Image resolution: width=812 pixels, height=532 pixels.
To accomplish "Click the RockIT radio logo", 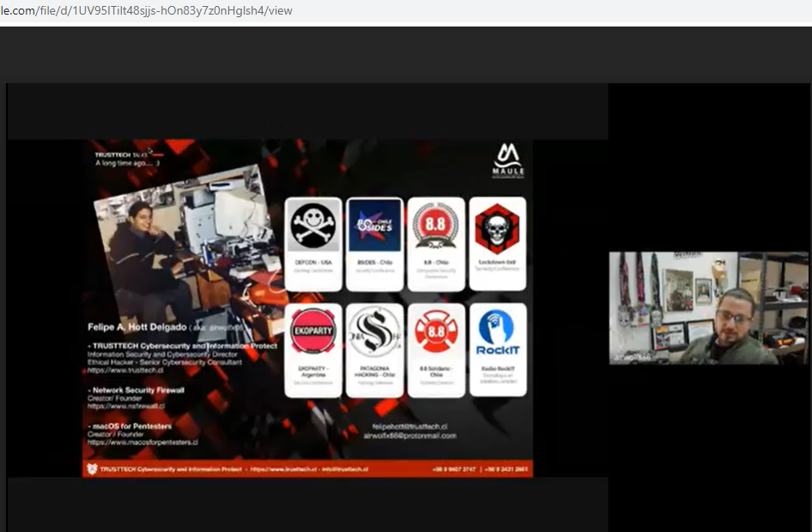I will coord(498,333).
